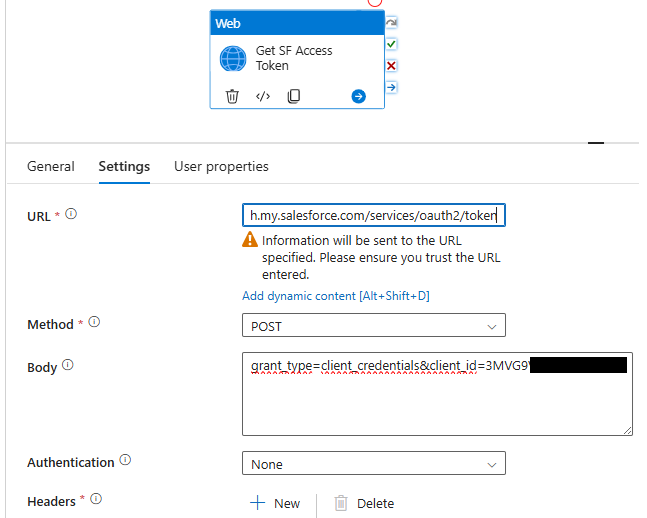Expand the Authentication dropdown showing None

click(x=373, y=464)
